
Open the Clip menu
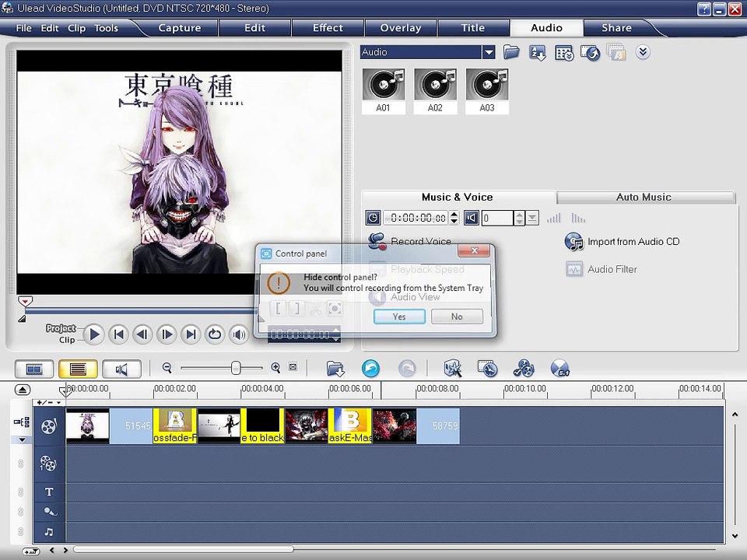coord(76,28)
